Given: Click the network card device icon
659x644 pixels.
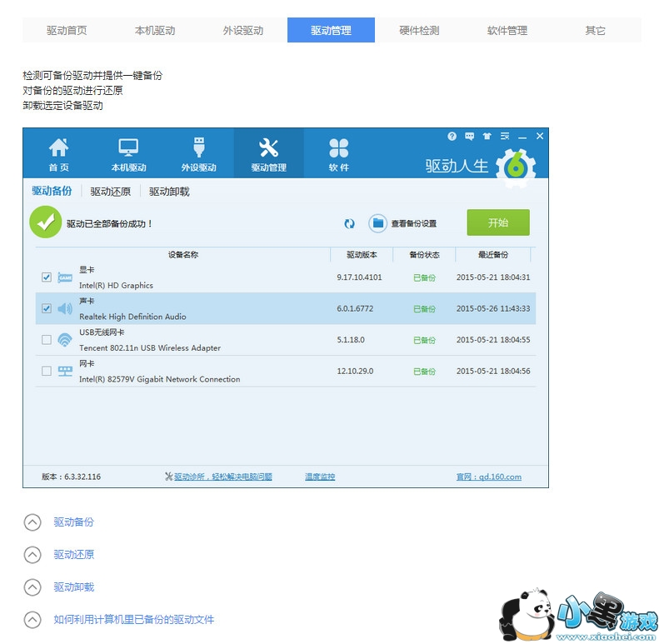Looking at the screenshot, I should [x=65, y=372].
